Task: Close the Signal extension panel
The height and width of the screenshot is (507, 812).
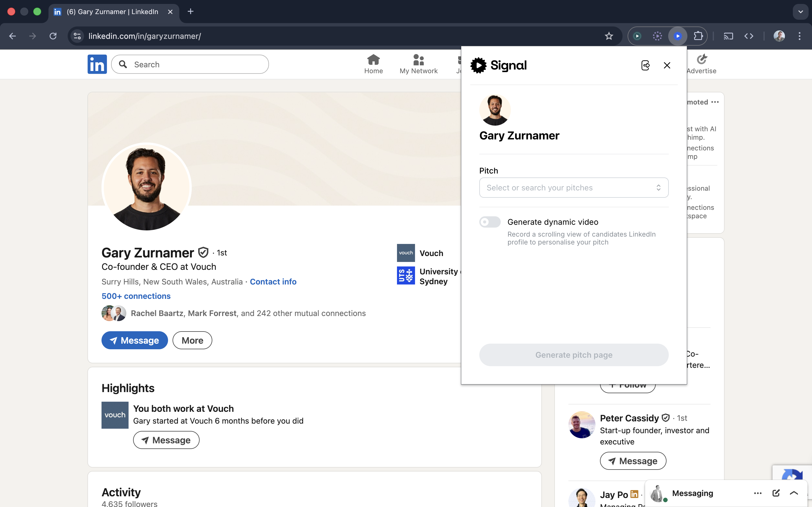Action: click(x=667, y=65)
